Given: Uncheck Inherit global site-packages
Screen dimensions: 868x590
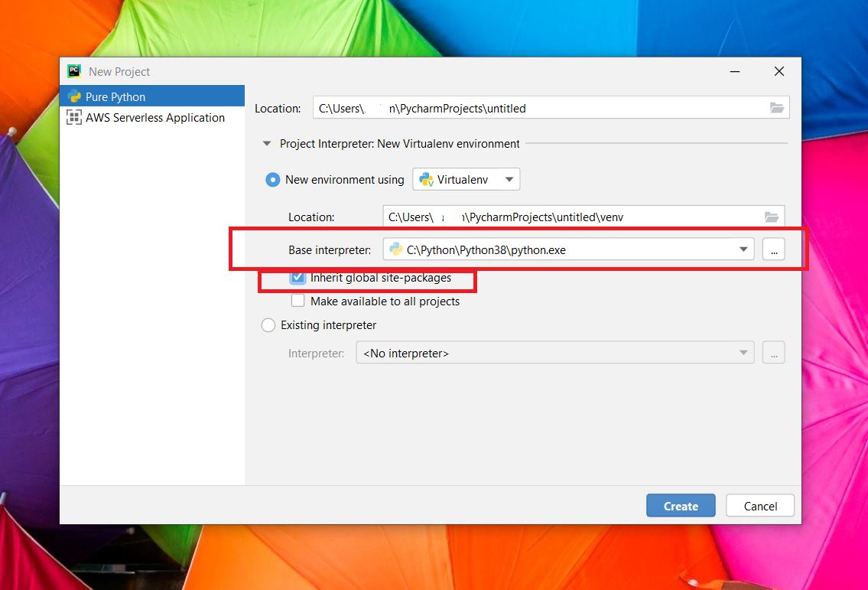Looking at the screenshot, I should click(298, 278).
